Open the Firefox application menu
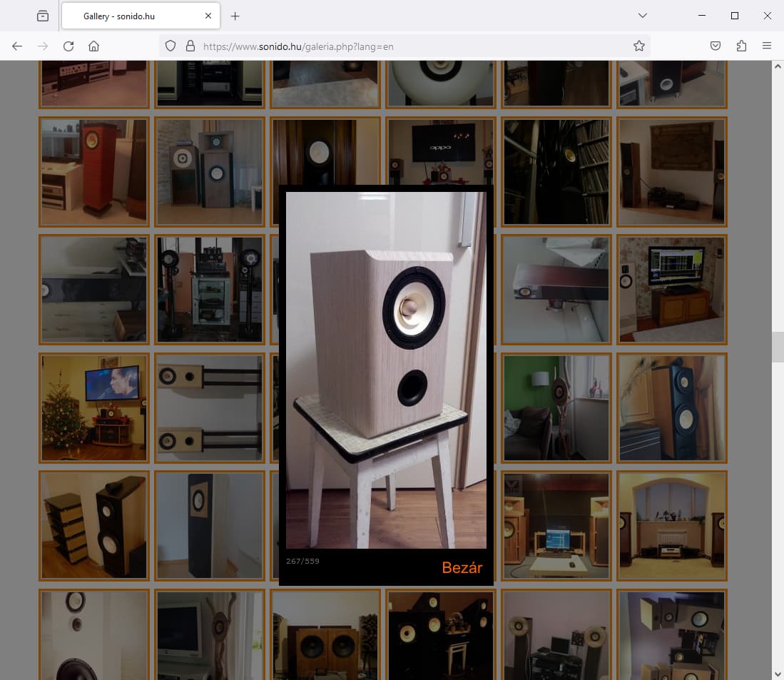Viewport: 784px width, 680px height. tap(767, 46)
